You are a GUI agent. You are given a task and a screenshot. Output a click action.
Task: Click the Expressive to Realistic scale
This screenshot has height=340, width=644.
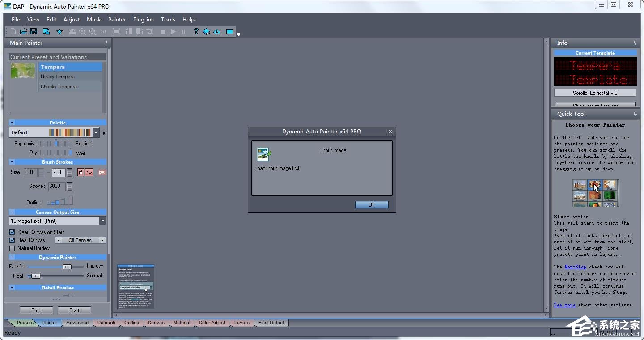[x=56, y=144]
